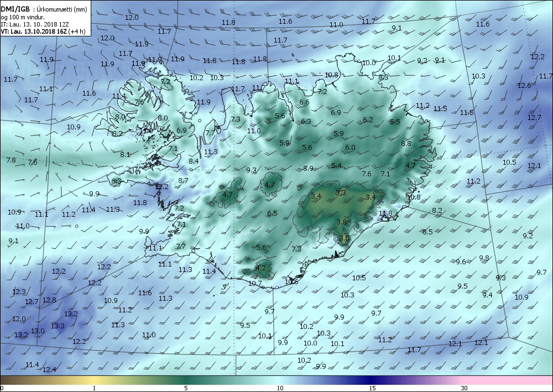This screenshot has width=553, height=392.
Task: Click the map value 12.8
Action: 49,300
